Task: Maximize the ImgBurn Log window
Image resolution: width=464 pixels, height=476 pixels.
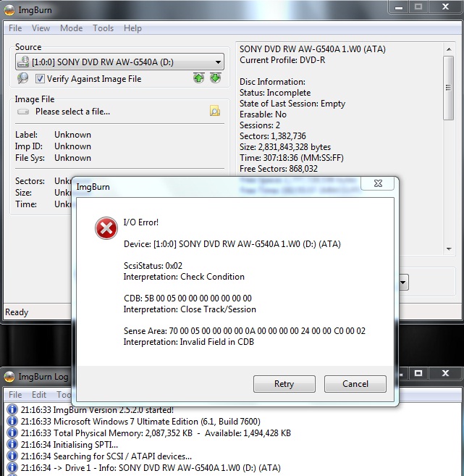Action: (x=418, y=373)
